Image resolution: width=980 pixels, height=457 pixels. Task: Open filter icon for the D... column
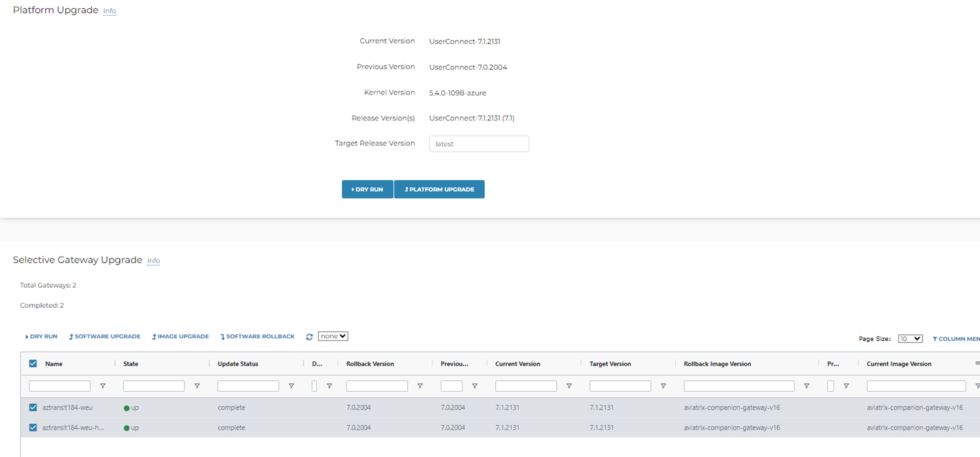(x=330, y=386)
